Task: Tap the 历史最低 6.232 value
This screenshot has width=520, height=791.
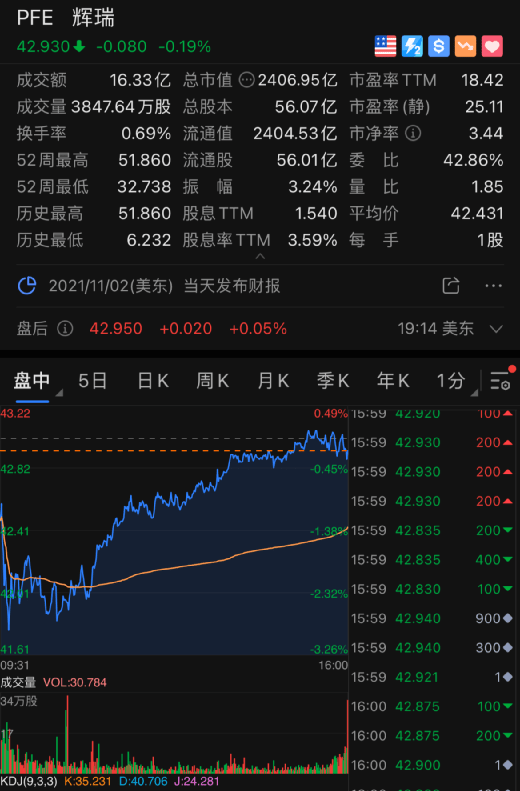Action: (149, 240)
